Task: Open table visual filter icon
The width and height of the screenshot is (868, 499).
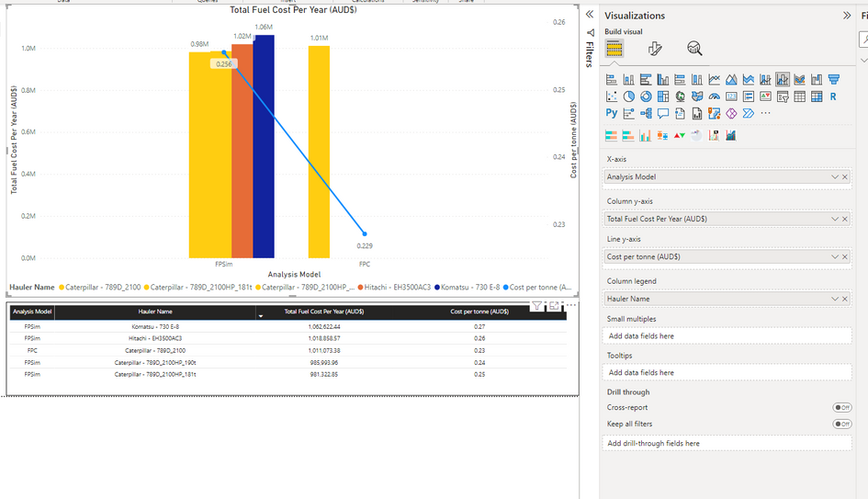Action: 536,306
